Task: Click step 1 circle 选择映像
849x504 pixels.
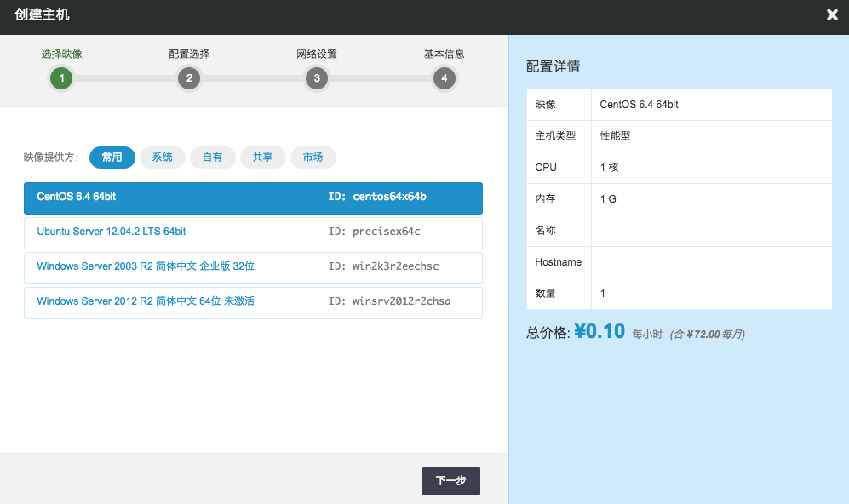Action: pos(61,79)
